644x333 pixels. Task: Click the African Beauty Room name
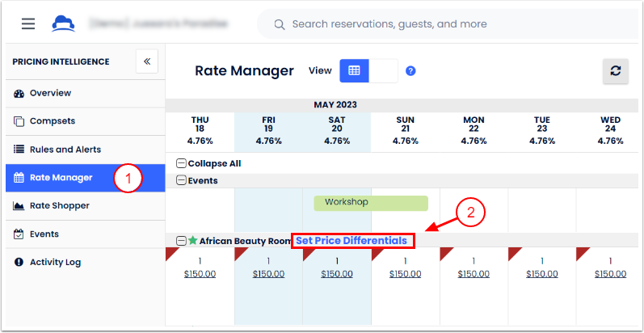tap(245, 241)
